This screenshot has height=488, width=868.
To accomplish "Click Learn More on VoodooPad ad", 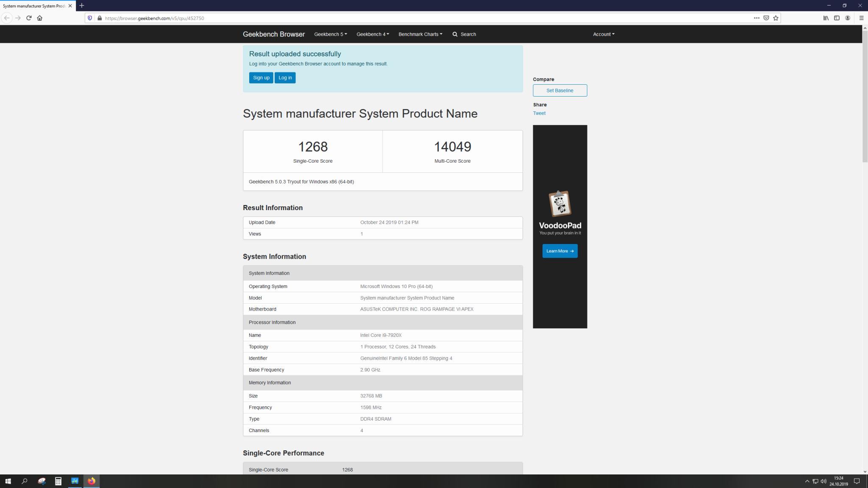I will [560, 251].
